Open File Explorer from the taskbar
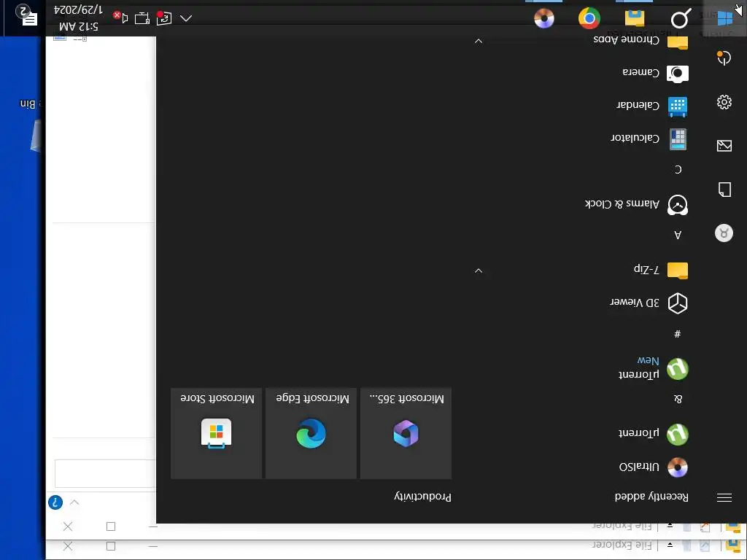 click(635, 18)
